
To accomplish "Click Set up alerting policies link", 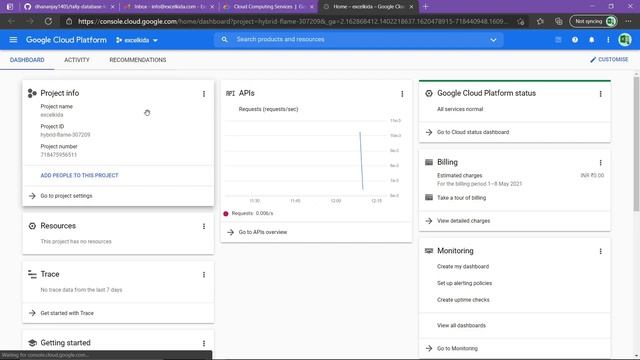I will (464, 283).
